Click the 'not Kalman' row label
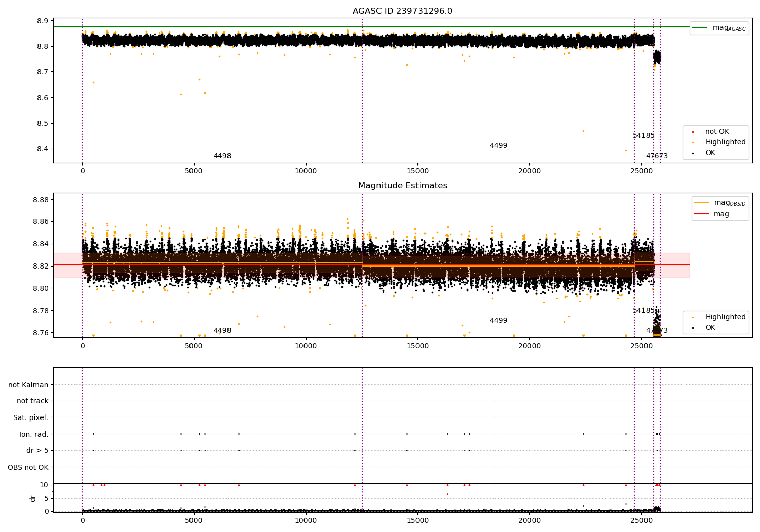Image resolution: width=760 pixels, height=532 pixels. click(28, 385)
